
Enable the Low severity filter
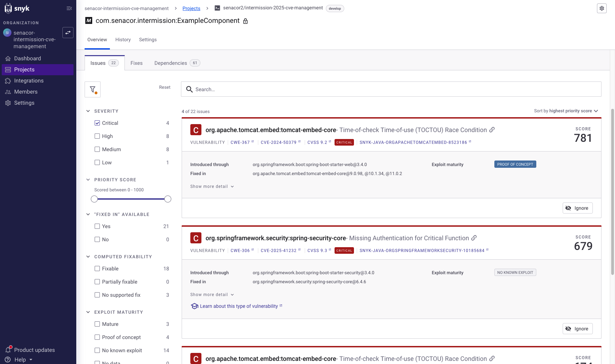97,163
